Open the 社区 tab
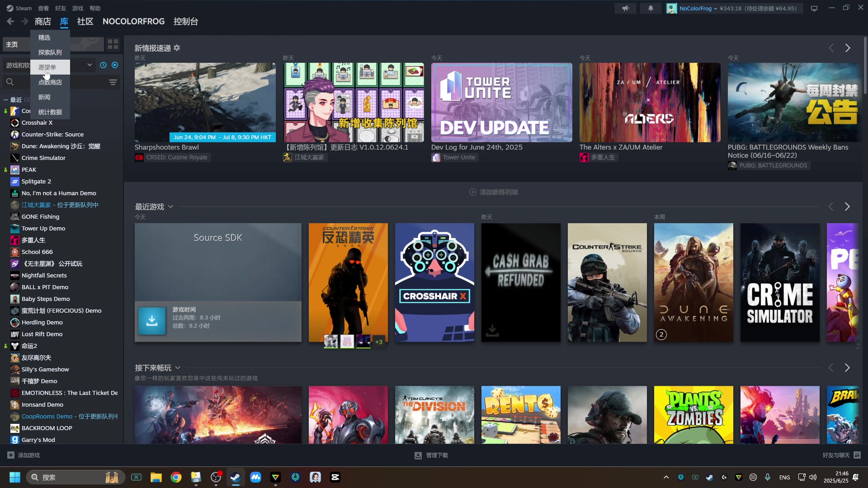Screen dimensions: 868x488 pos(85,21)
